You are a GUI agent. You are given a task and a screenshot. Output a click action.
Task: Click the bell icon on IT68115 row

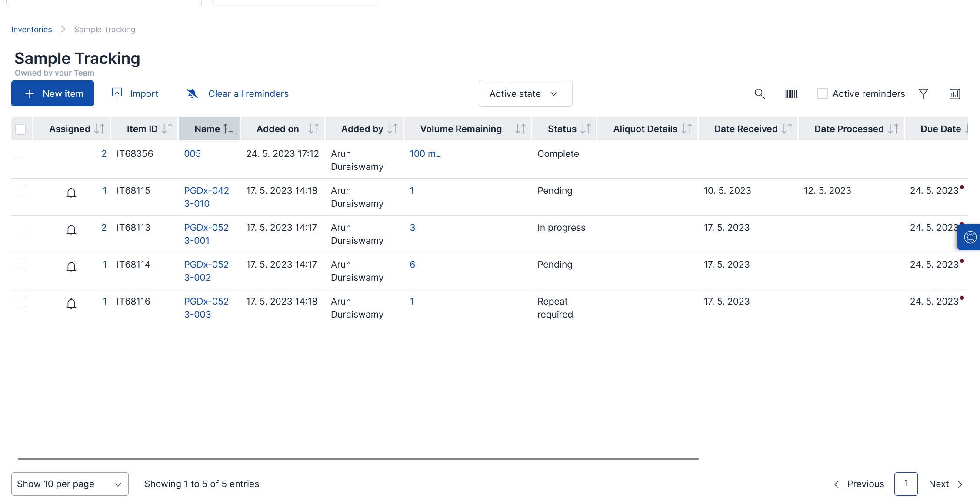(x=71, y=191)
